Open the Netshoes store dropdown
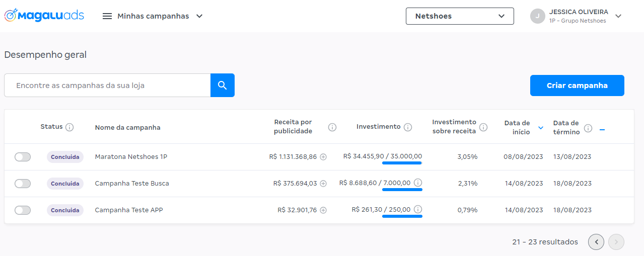Screen dimensions: 644x256 coord(459,16)
